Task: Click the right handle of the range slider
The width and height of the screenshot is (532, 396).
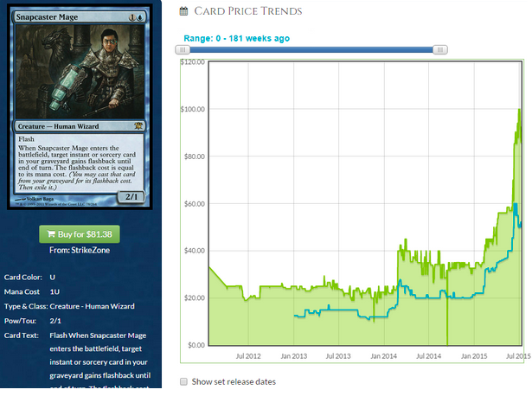Action: click(440, 50)
